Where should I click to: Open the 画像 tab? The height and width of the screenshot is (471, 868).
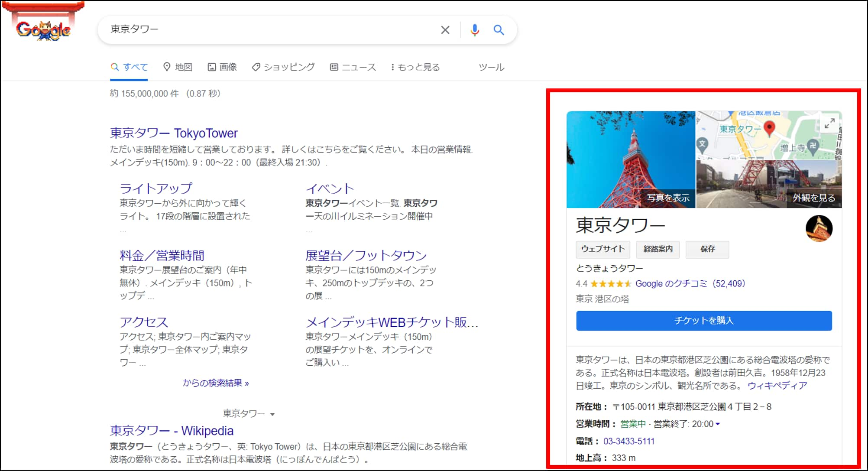(x=222, y=67)
